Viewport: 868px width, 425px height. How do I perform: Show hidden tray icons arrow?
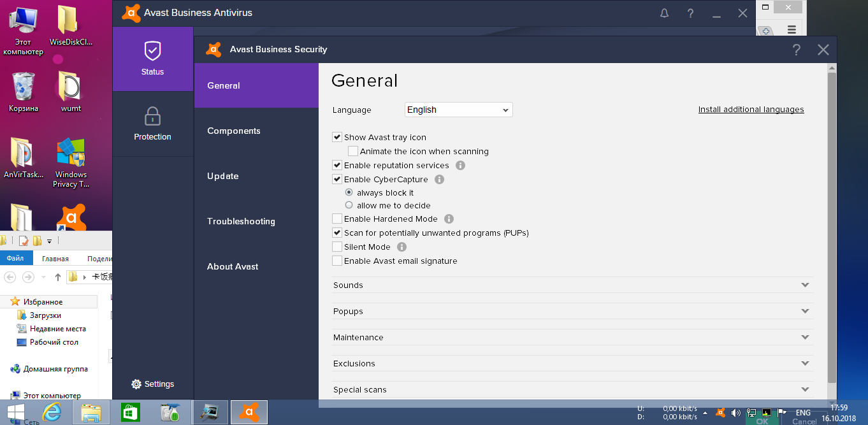(x=705, y=413)
